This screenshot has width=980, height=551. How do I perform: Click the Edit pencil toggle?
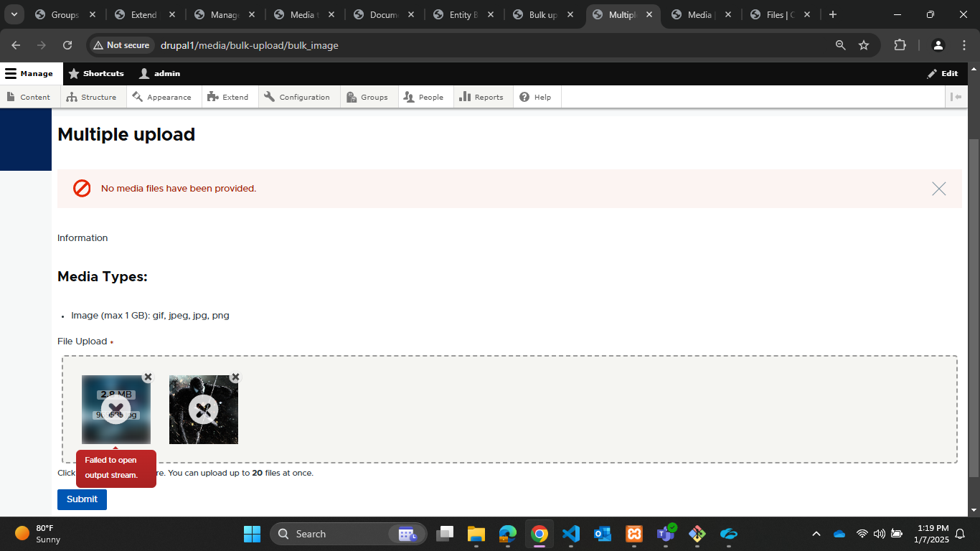point(942,73)
